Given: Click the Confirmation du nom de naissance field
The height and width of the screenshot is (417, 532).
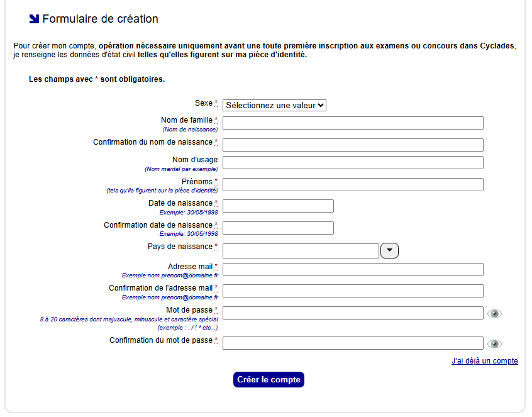Looking at the screenshot, I should 353,145.
